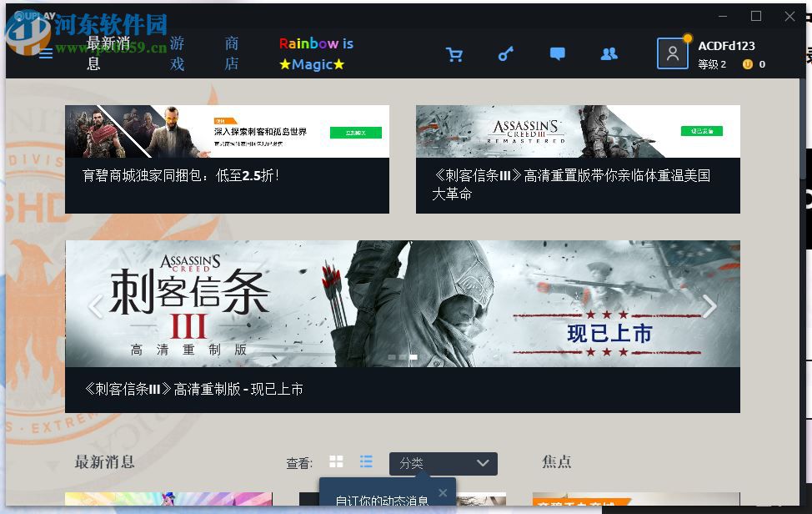Switch news feed to list view
This screenshot has width=812, height=514.
[x=365, y=461]
